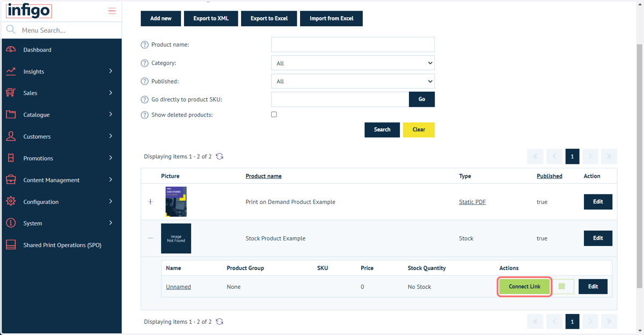
Task: Expand the Print on Demand Product Example row
Action: click(x=150, y=202)
